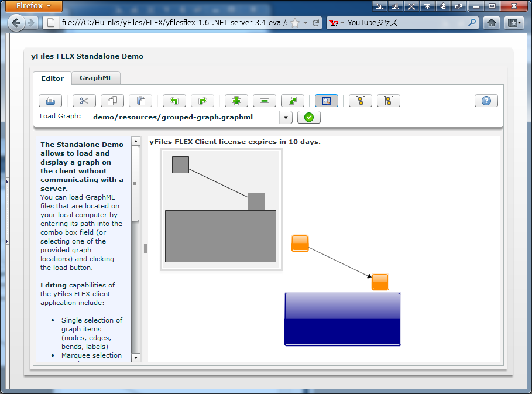Cut the selection with the scissors icon
Screen dimensions: 532x394
[84, 101]
